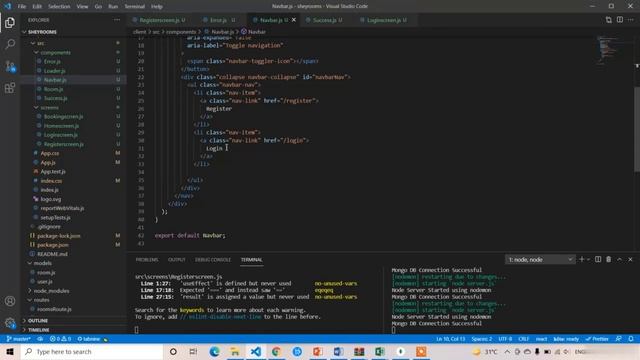Switch to the DEBUG CONSOLE panel tab
Viewport: 640px width, 360px height.
coord(213,260)
